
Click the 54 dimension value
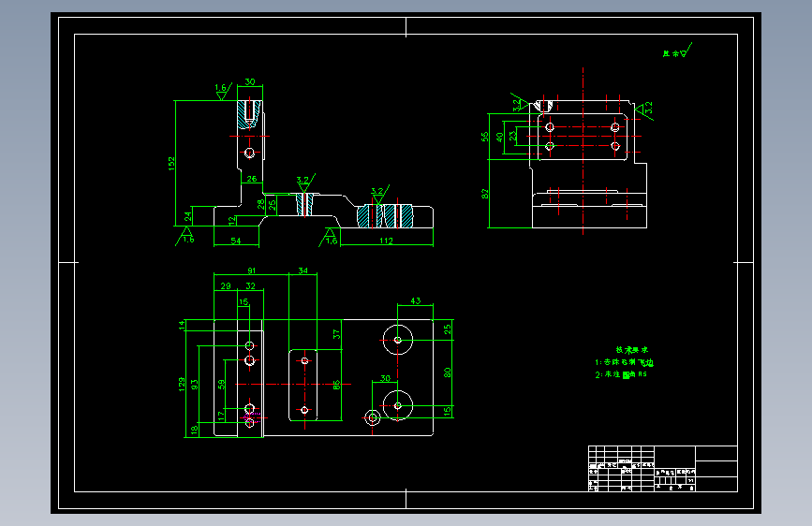pyautogui.click(x=236, y=241)
